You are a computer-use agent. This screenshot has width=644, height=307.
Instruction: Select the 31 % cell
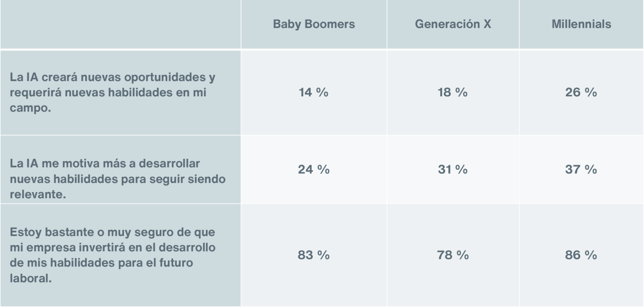coord(453,169)
